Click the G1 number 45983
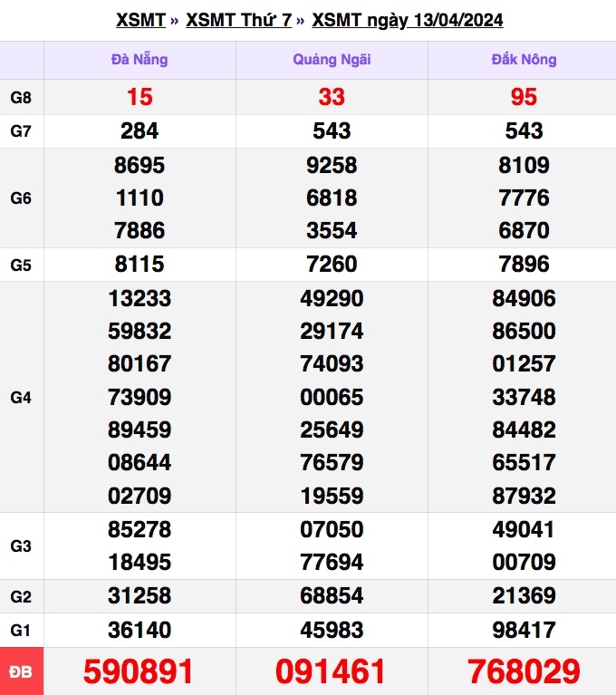 [332, 631]
